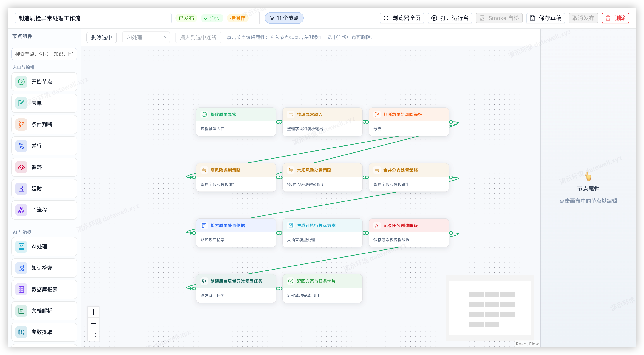Click 保存或累积流程数据 description text
The height and width of the screenshot is (355, 644).
point(391,240)
